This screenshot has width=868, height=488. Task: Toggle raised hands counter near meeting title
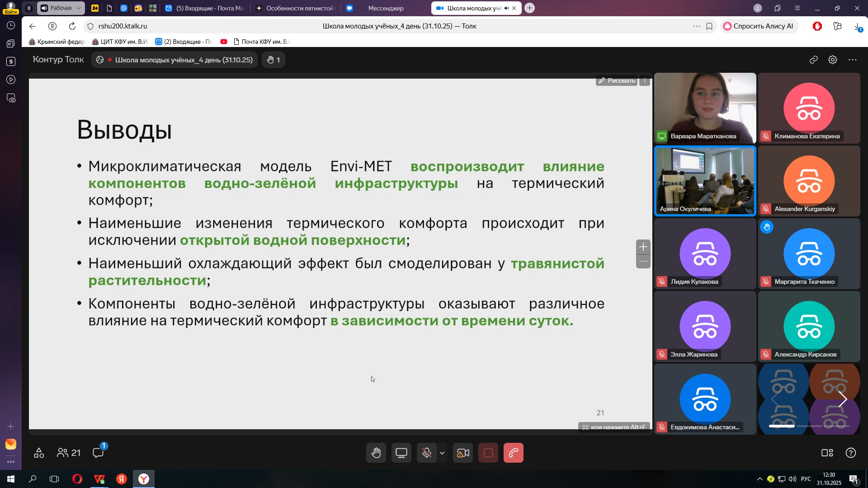click(274, 59)
